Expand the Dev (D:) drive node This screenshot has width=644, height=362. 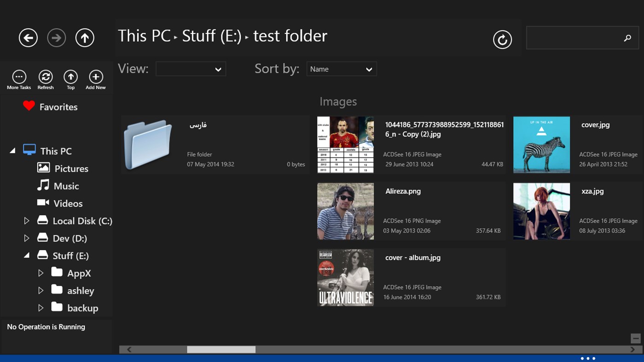coord(27,239)
